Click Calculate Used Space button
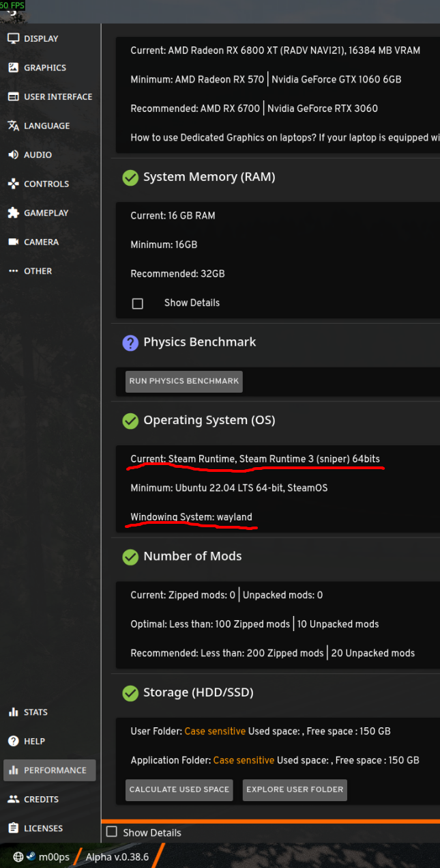The image size is (440, 868). point(179,789)
